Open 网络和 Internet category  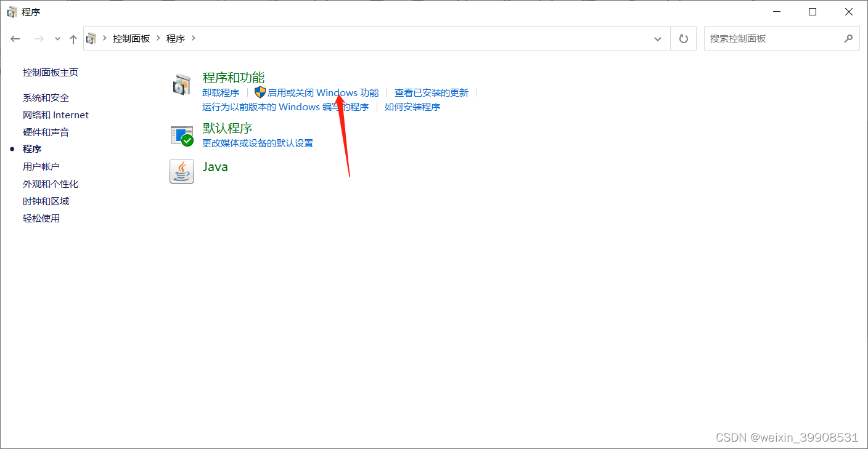click(x=56, y=115)
